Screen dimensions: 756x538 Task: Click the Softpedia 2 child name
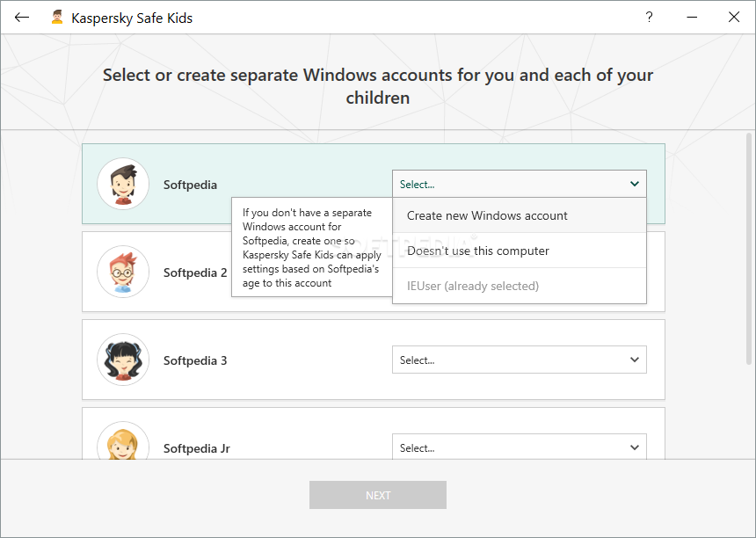tap(195, 273)
